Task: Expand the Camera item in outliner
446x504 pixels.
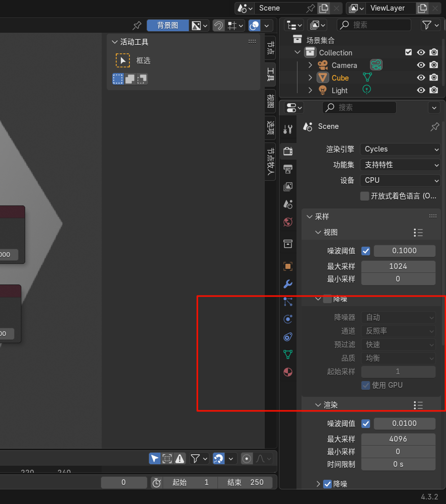Action: click(310, 65)
